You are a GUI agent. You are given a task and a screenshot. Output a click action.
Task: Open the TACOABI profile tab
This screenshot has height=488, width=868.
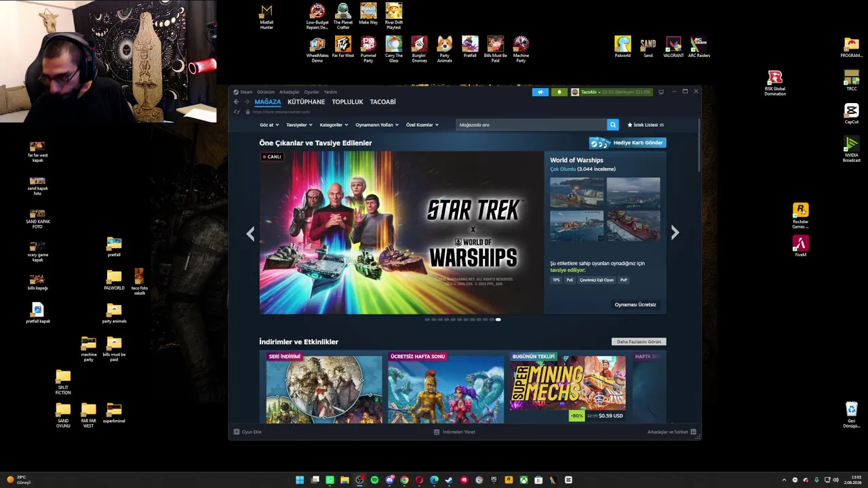point(382,102)
